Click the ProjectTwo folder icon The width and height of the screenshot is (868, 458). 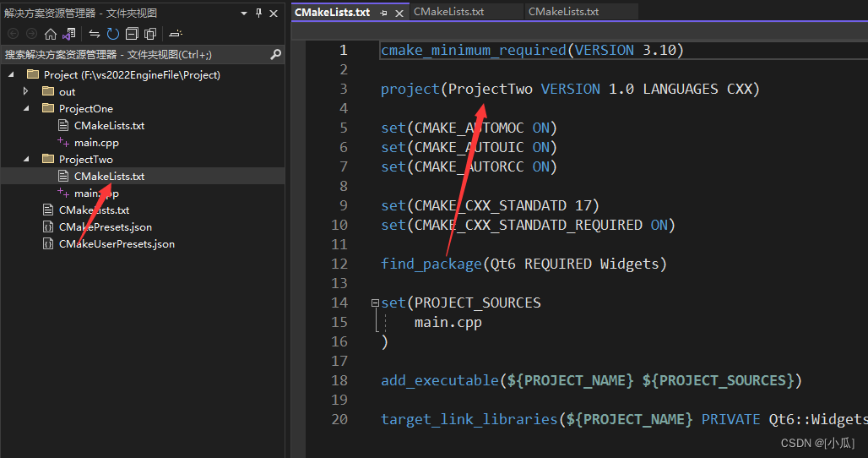click(x=48, y=159)
